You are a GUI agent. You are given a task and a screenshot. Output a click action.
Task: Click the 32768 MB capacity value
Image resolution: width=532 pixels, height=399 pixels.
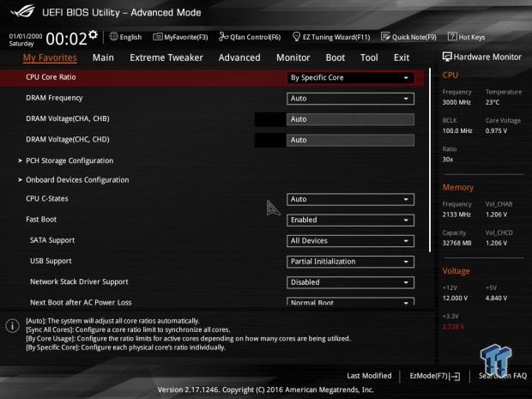456,243
